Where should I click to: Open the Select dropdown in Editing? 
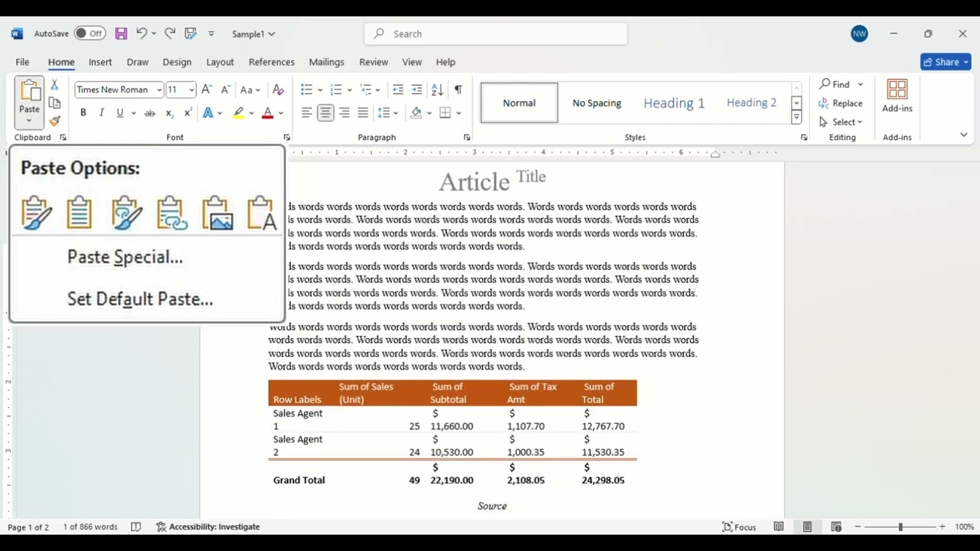841,122
